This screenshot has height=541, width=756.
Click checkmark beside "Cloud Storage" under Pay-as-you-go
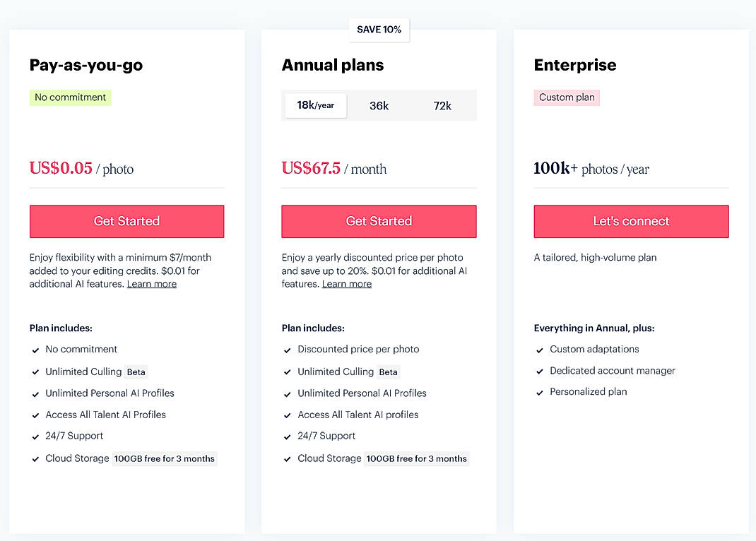(35, 458)
